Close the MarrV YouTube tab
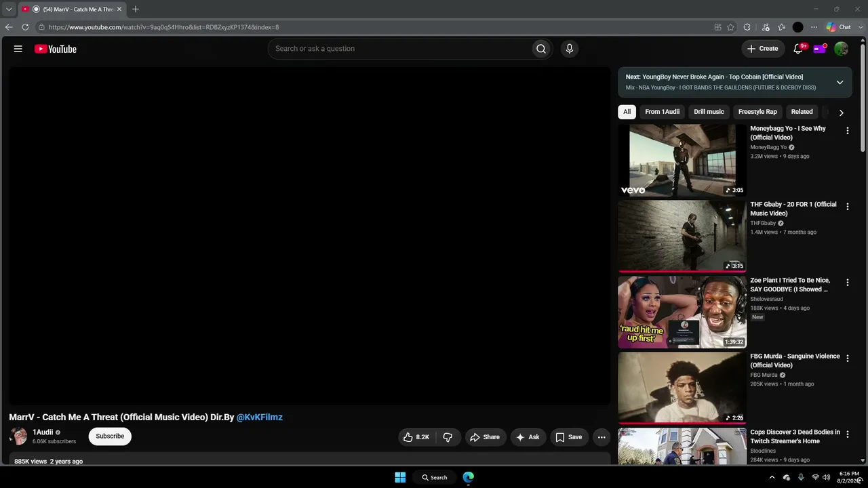The image size is (868, 488). pos(119,9)
